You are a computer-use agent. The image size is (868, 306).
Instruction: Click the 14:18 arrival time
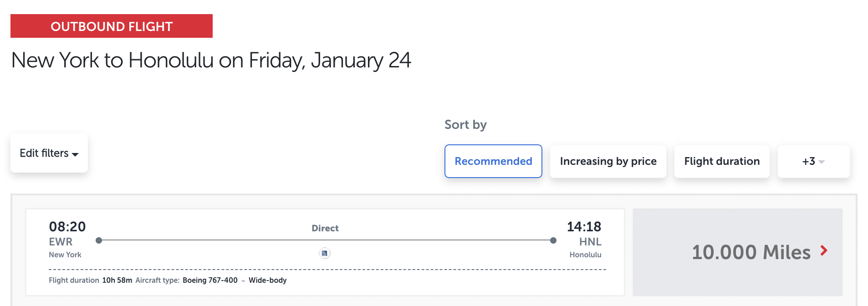pyautogui.click(x=584, y=226)
